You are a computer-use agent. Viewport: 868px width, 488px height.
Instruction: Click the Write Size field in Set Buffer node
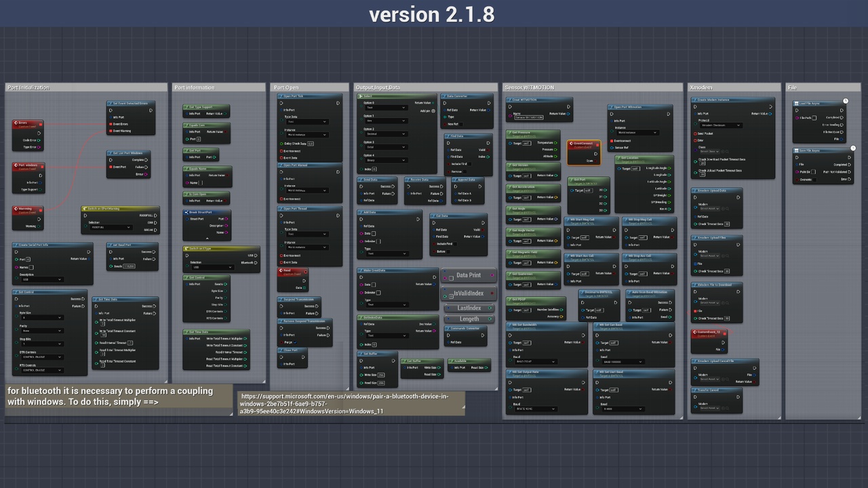tap(381, 375)
